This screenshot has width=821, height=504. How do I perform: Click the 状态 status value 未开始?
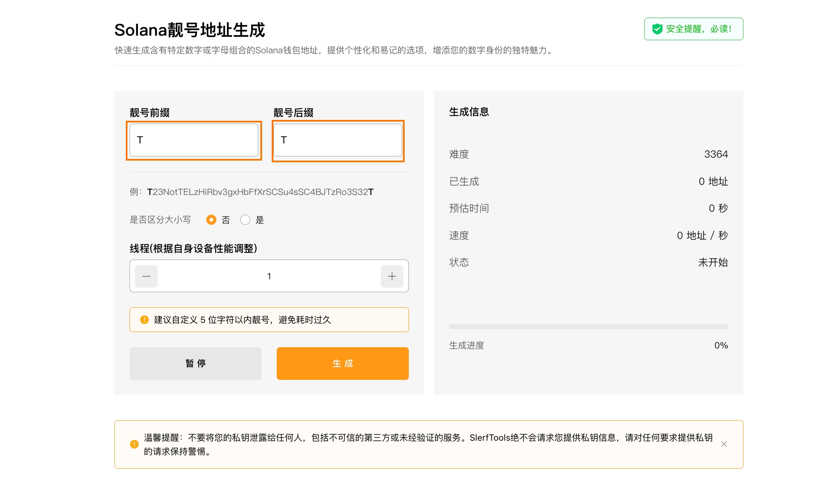712,262
